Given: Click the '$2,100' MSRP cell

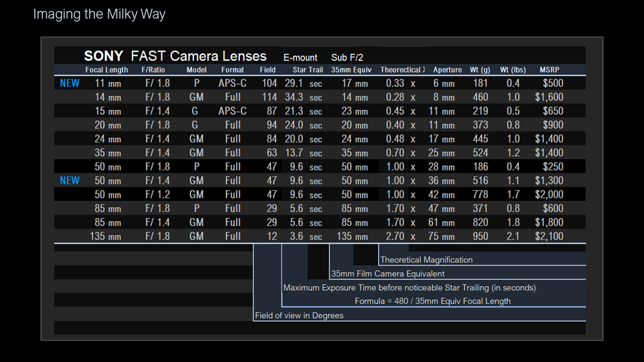Looking at the screenshot, I should click(549, 237).
